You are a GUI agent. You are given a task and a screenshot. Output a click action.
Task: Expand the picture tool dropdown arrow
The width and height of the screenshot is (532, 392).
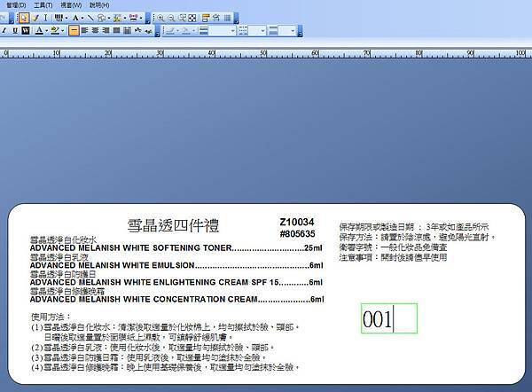[124, 18]
